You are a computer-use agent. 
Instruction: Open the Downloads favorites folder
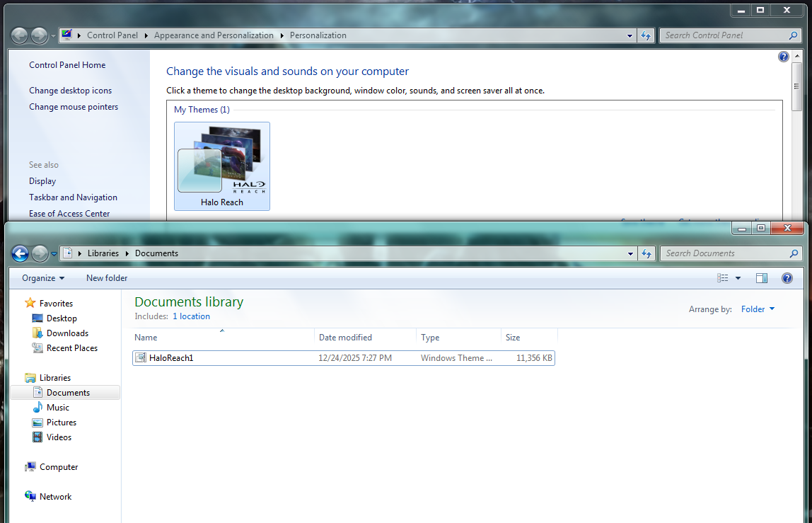(x=67, y=333)
